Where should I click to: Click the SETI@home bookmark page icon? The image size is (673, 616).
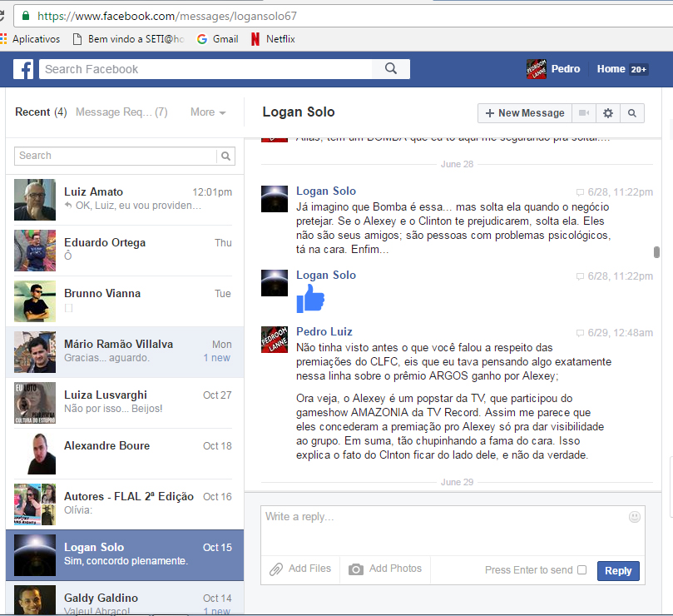(77, 39)
